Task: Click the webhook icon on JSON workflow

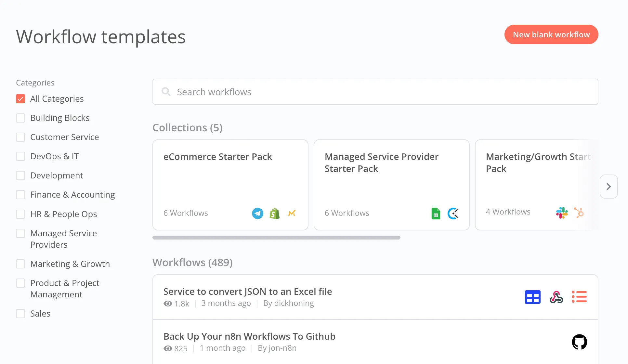Action: coord(556,297)
